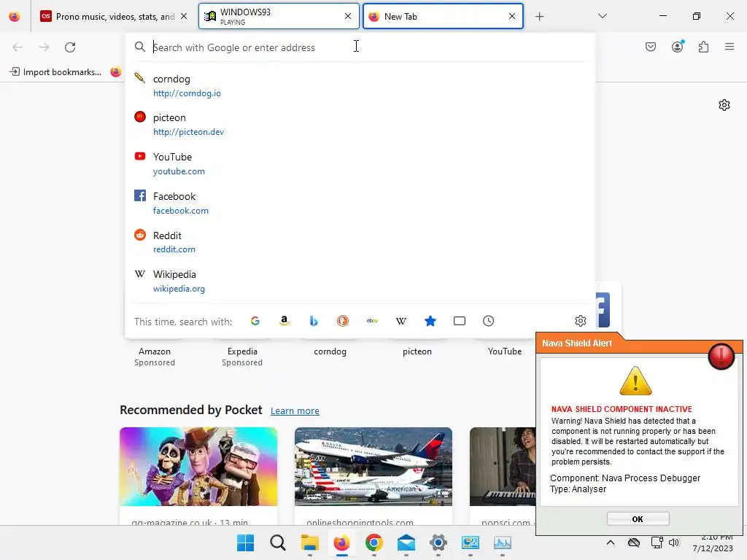Open Save to Pocket icon
The width and height of the screenshot is (747, 560).
coord(651,47)
